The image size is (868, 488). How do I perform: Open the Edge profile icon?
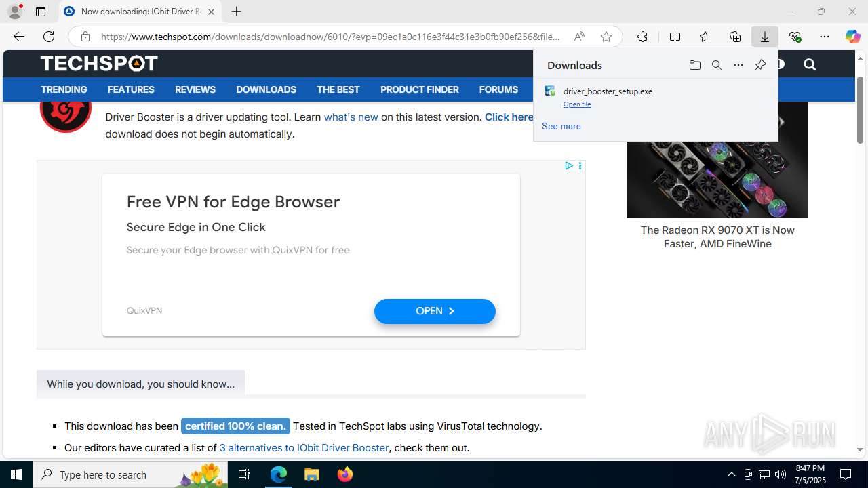(15, 12)
